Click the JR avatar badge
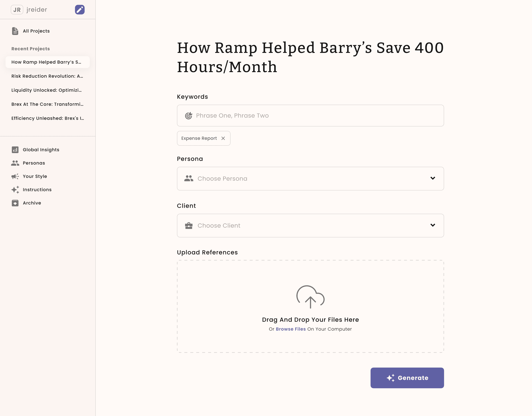The height and width of the screenshot is (416, 532). (x=17, y=10)
